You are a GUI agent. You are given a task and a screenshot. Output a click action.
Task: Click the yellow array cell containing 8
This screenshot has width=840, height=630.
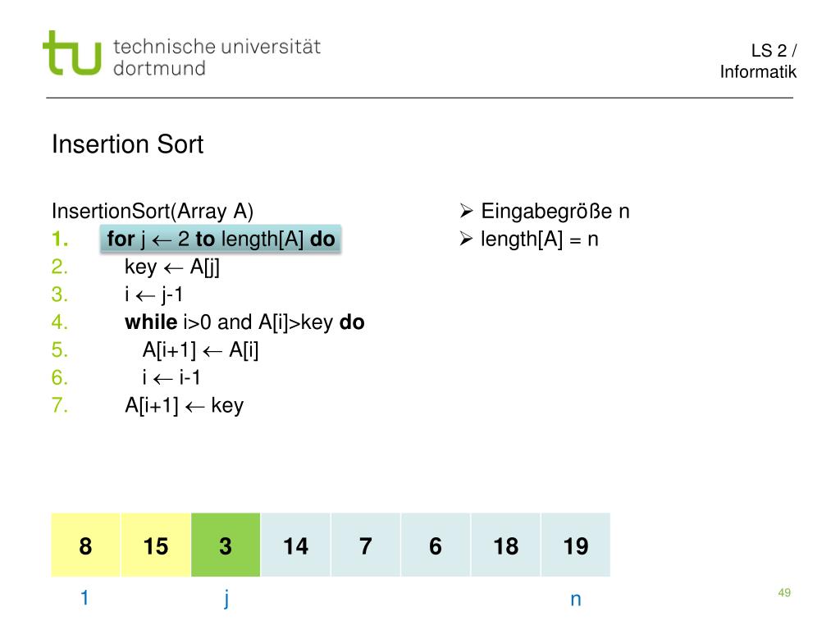[85, 545]
